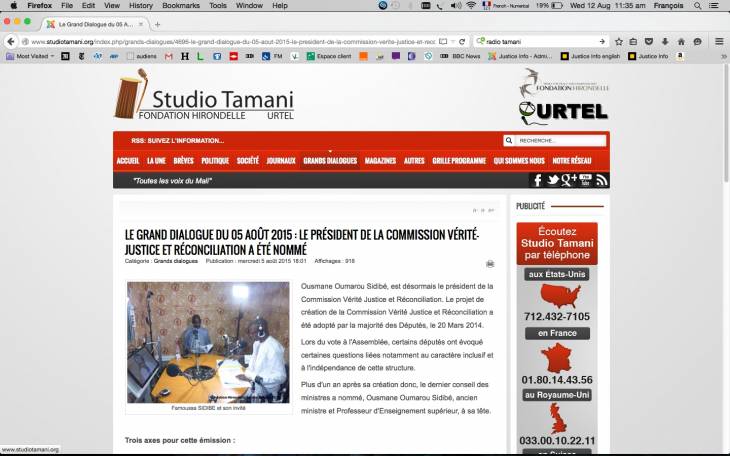
Task: Open the NOTRE RÉSEAU page
Action: [572, 161]
